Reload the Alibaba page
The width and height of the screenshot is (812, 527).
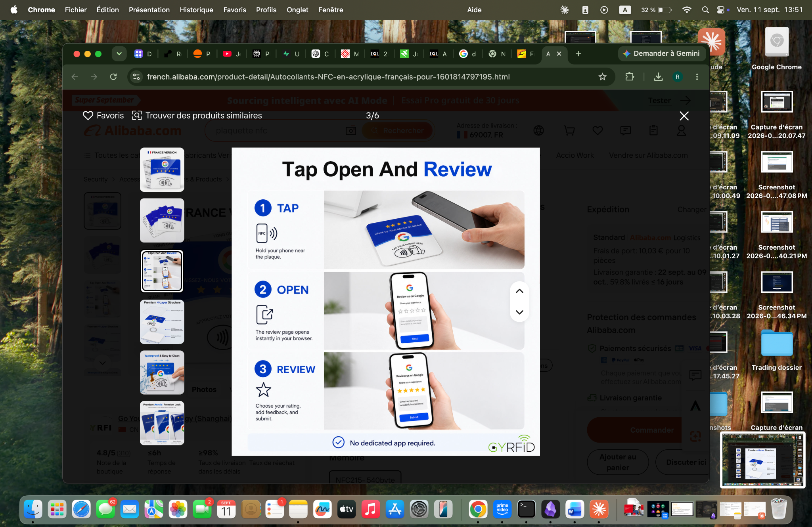point(113,77)
